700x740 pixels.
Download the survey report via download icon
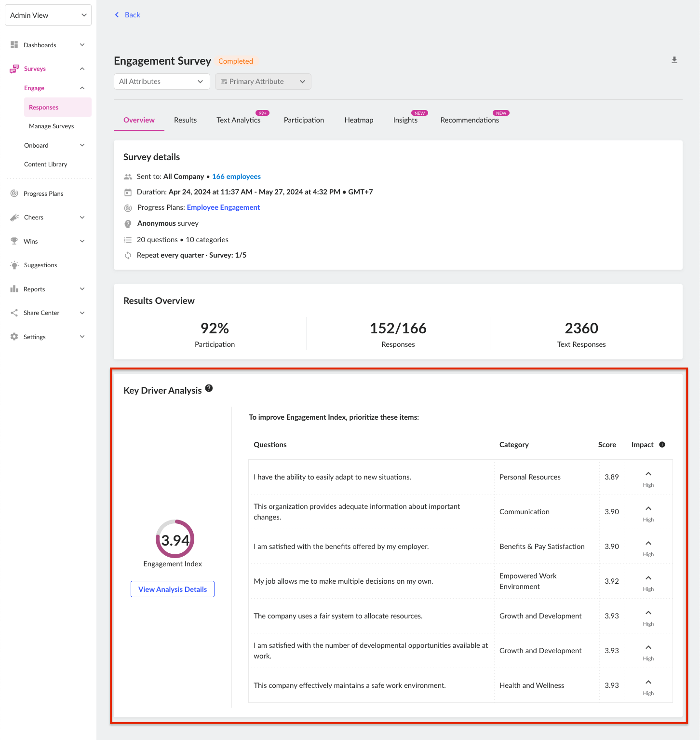[674, 60]
